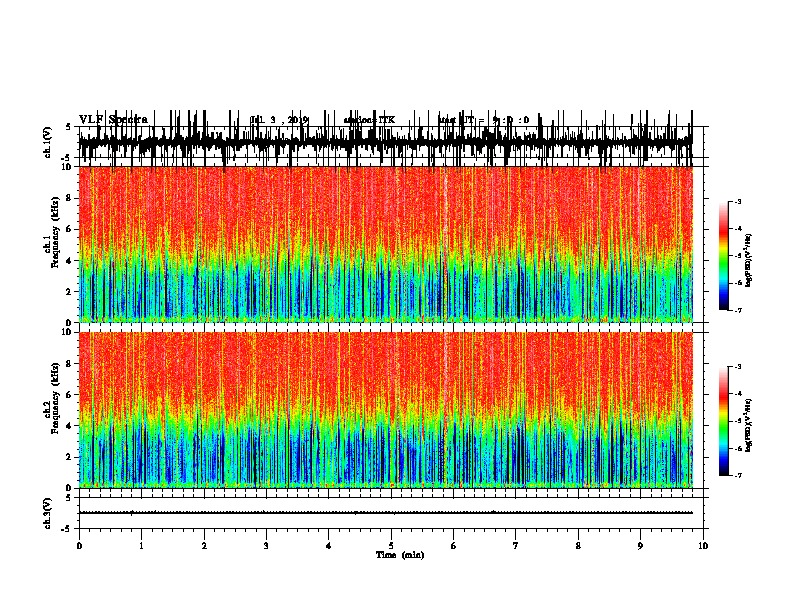
Task: Click time axis tick label "1"
Action: (x=141, y=546)
